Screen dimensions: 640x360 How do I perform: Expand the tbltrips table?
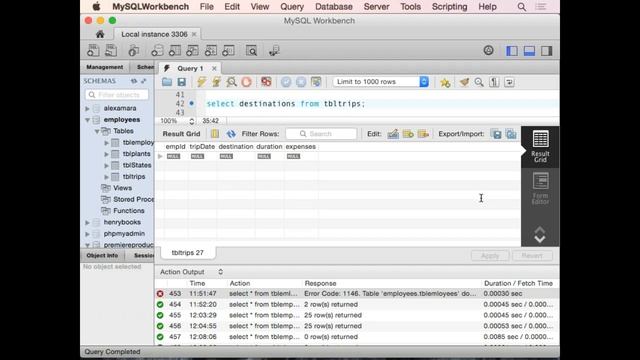click(107, 177)
